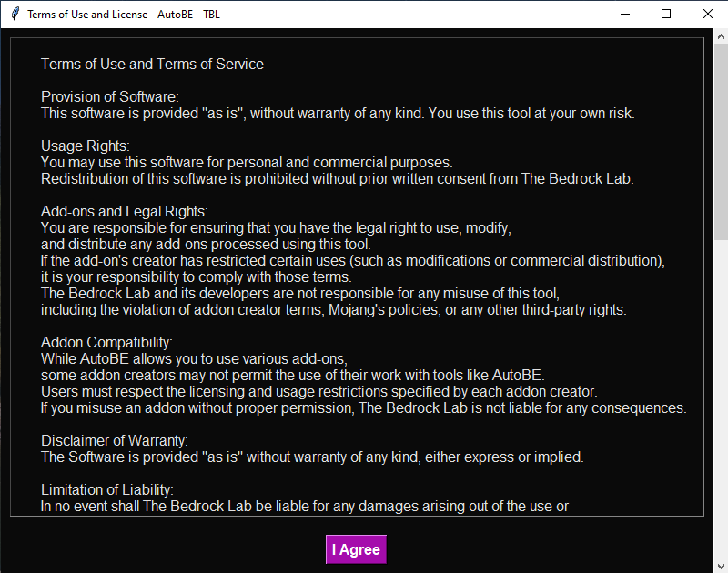This screenshot has width=728, height=573.
Task: Click the 'Terms of Use and Terms of Service' heading
Action: pyautogui.click(x=152, y=64)
